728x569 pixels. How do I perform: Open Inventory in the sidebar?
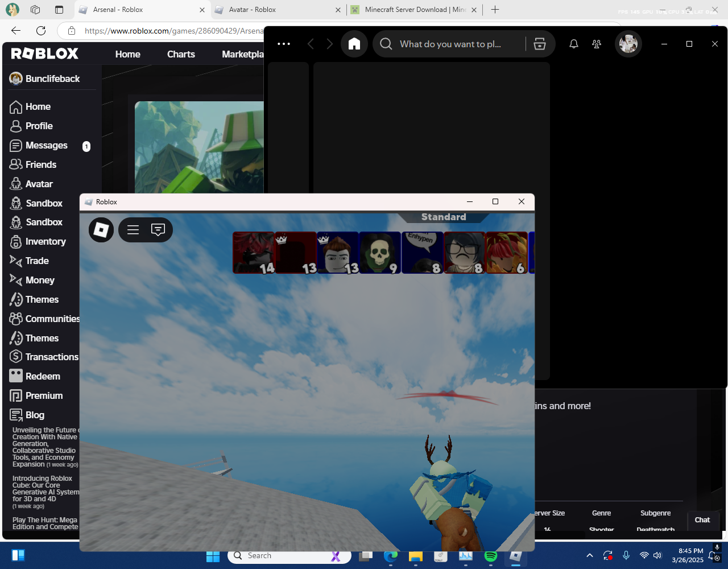tap(38, 241)
